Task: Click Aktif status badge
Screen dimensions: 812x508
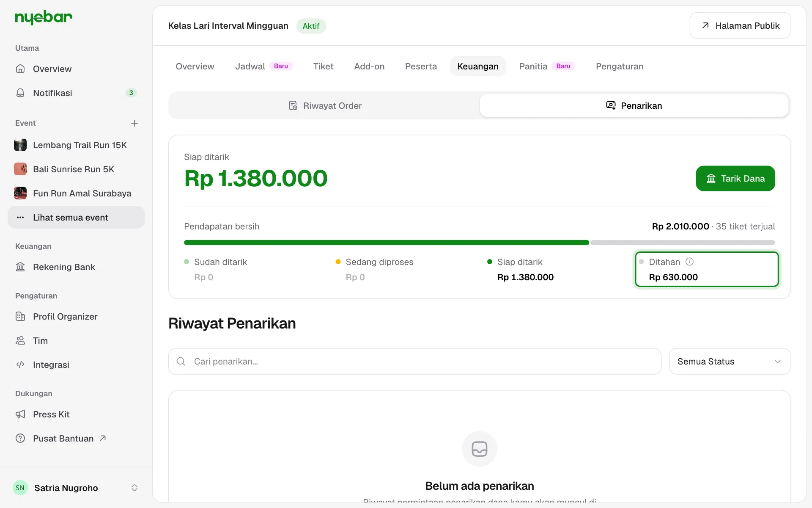Action: (x=311, y=26)
